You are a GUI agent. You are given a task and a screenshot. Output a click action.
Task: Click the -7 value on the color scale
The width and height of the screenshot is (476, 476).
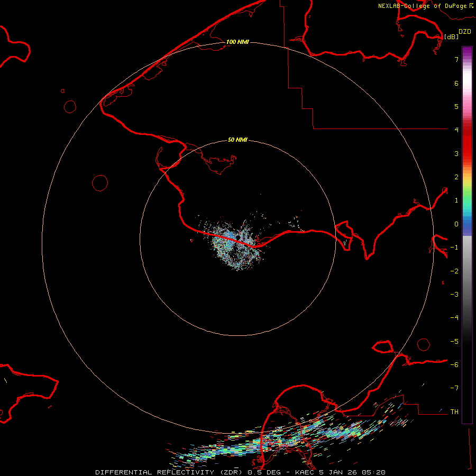click(454, 388)
